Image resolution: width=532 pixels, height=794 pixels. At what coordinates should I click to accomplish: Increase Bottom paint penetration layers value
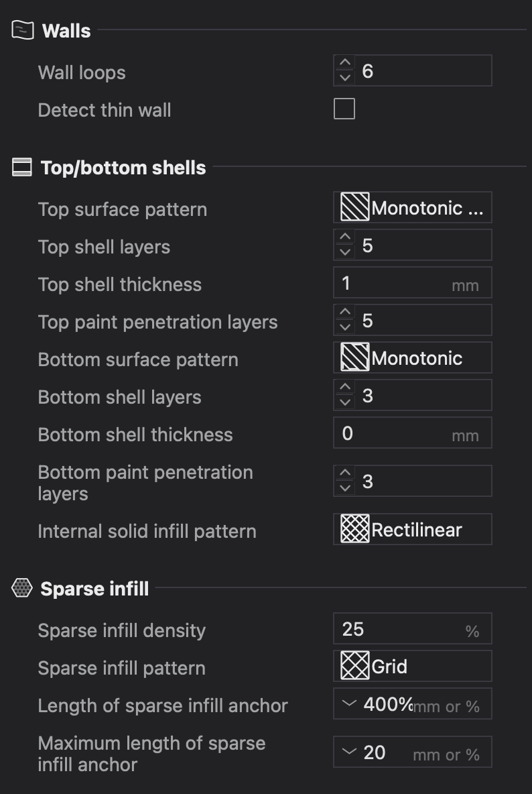[345, 473]
